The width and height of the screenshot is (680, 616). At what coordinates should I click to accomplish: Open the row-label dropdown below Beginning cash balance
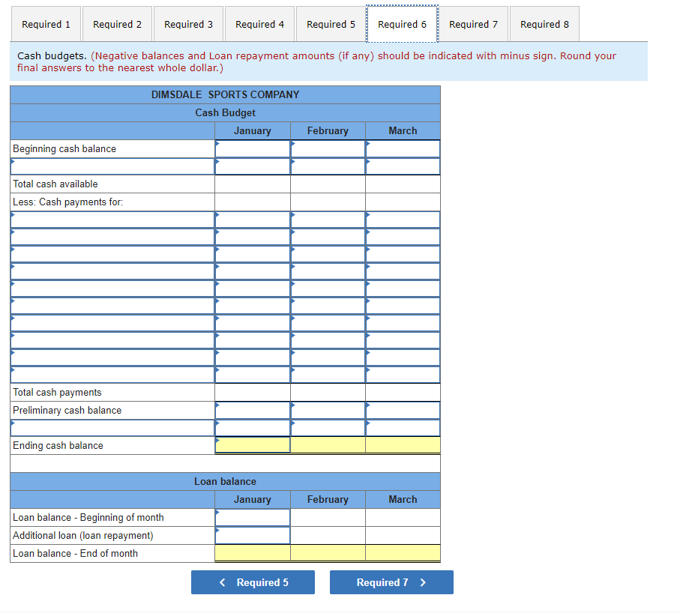click(x=112, y=166)
